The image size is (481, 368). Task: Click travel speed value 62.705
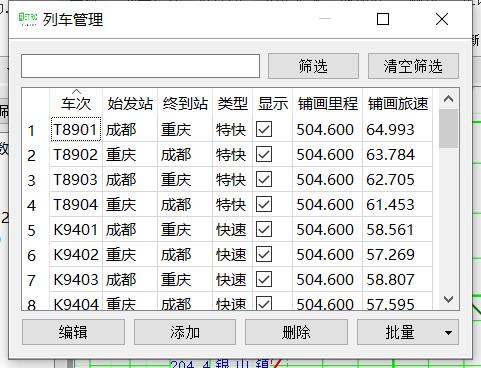pos(390,179)
